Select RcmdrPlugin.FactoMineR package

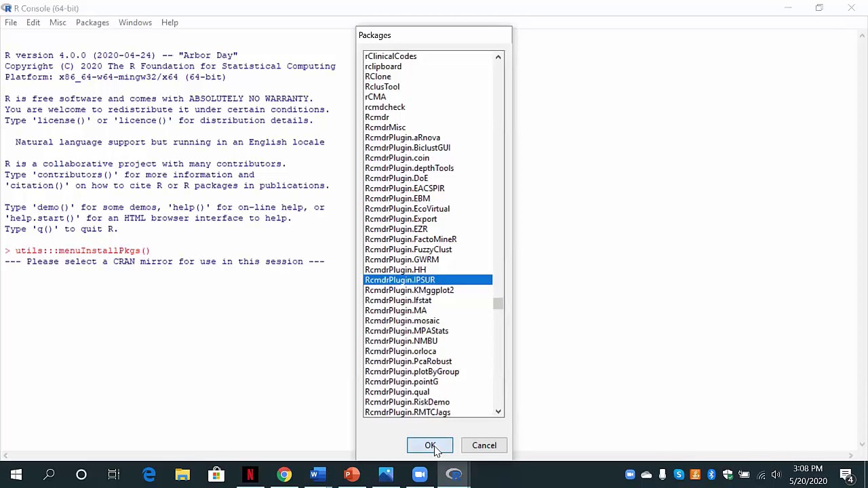(x=428, y=239)
